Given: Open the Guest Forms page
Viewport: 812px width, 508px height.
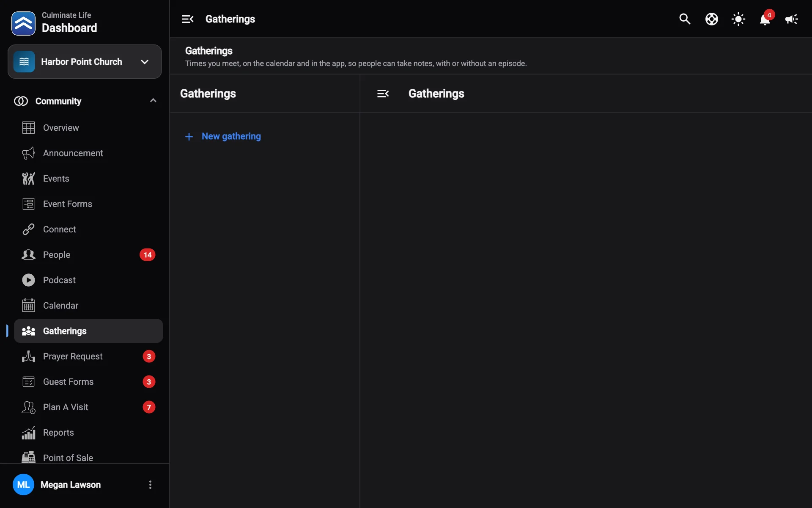Looking at the screenshot, I should pos(88,382).
